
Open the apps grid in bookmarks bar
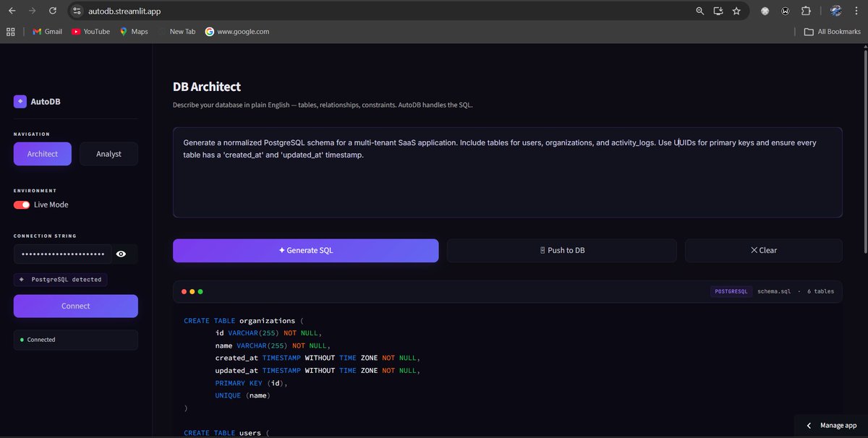[11, 32]
